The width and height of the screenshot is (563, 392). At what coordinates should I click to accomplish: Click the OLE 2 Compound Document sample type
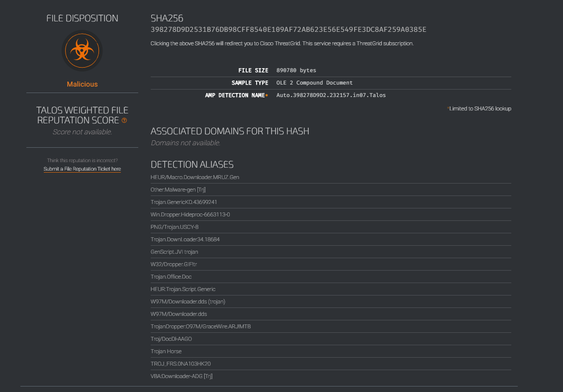(x=314, y=83)
